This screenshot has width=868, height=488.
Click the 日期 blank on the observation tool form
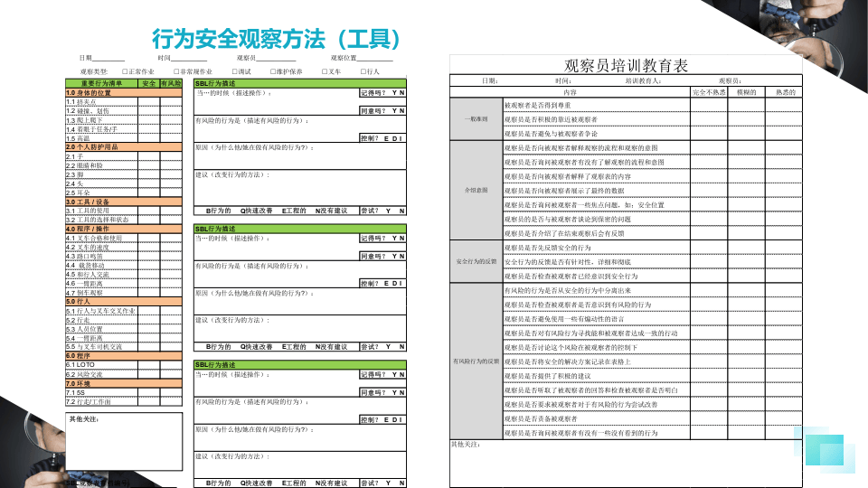[108, 59]
